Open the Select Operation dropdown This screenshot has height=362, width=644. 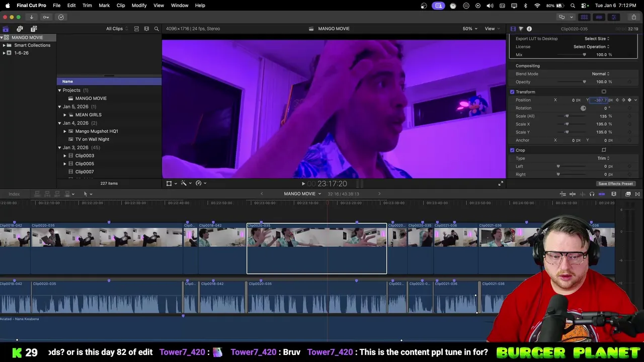click(x=591, y=47)
